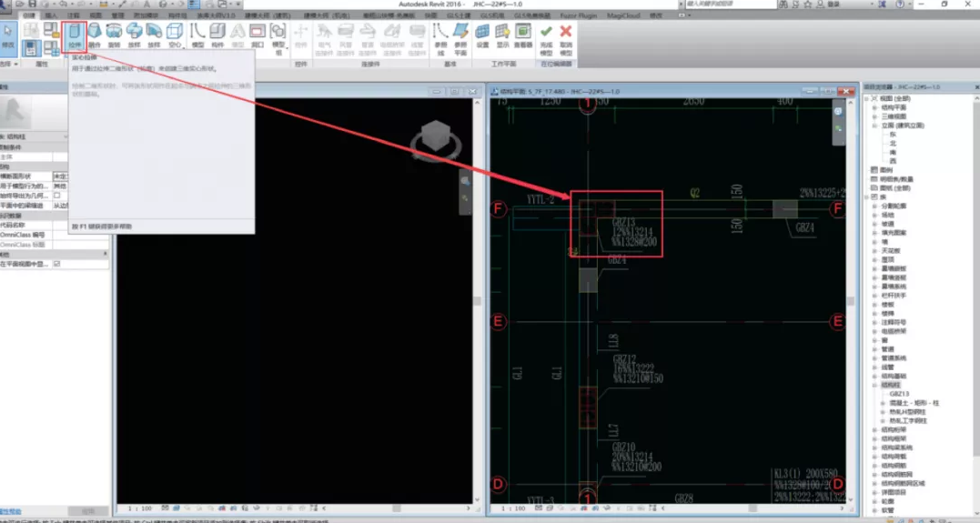Click the GBZ12 label in the plan view
The image size is (980, 523).
[x=624, y=360]
